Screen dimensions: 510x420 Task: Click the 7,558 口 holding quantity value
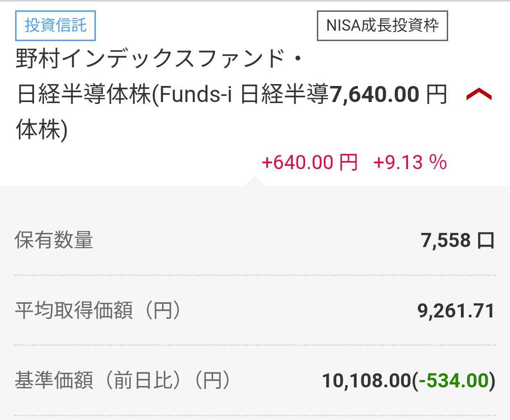(446, 240)
